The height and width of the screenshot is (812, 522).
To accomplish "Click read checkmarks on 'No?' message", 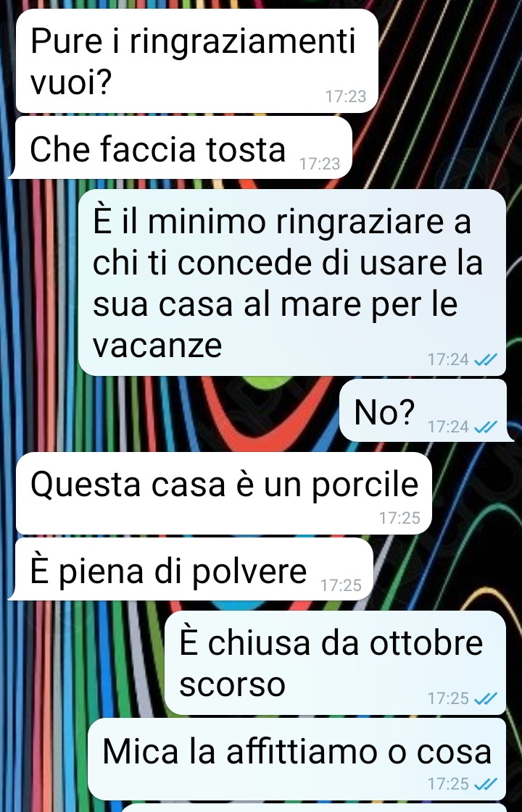I will point(486,427).
